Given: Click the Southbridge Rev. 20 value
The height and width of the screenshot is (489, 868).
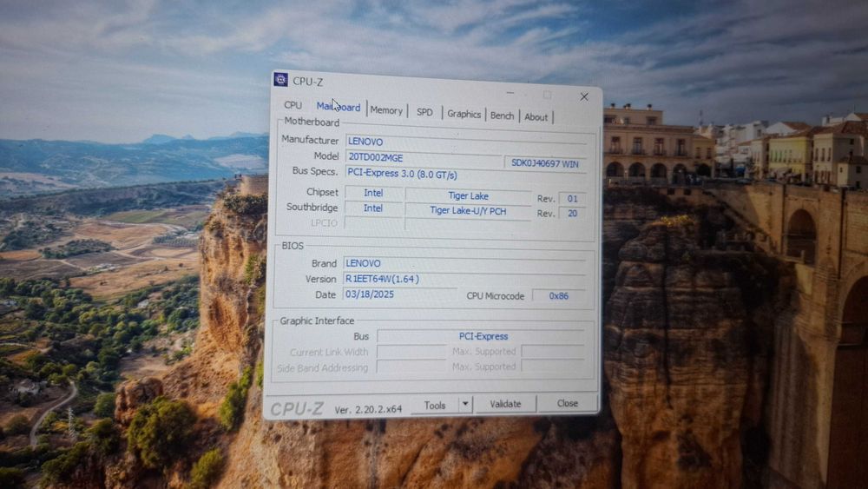Looking at the screenshot, I should [572, 213].
